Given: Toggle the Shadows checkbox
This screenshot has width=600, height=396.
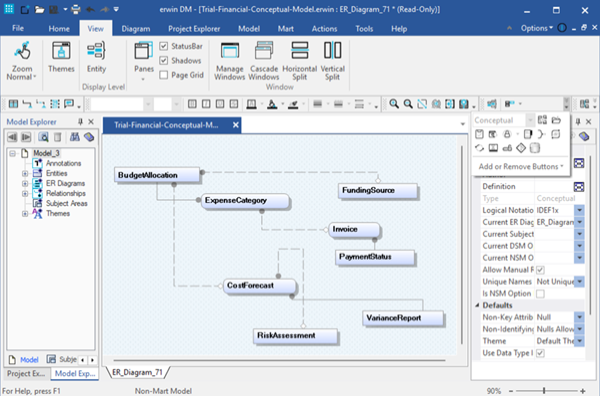Looking at the screenshot, I should coord(164,60).
